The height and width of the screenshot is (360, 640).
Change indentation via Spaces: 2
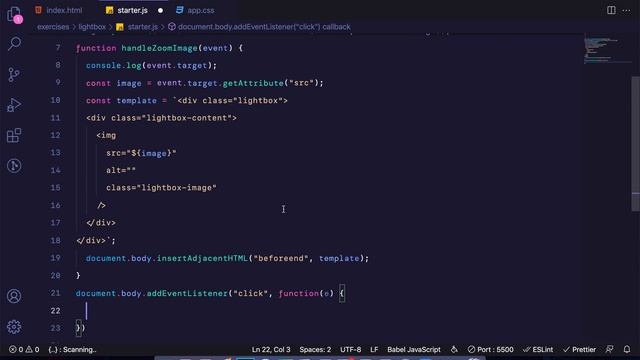315,349
